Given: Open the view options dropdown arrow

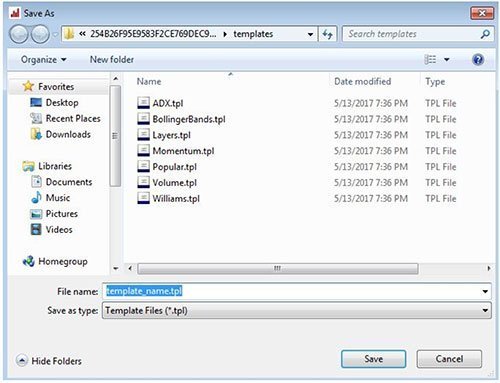Looking at the screenshot, I should tap(447, 60).
